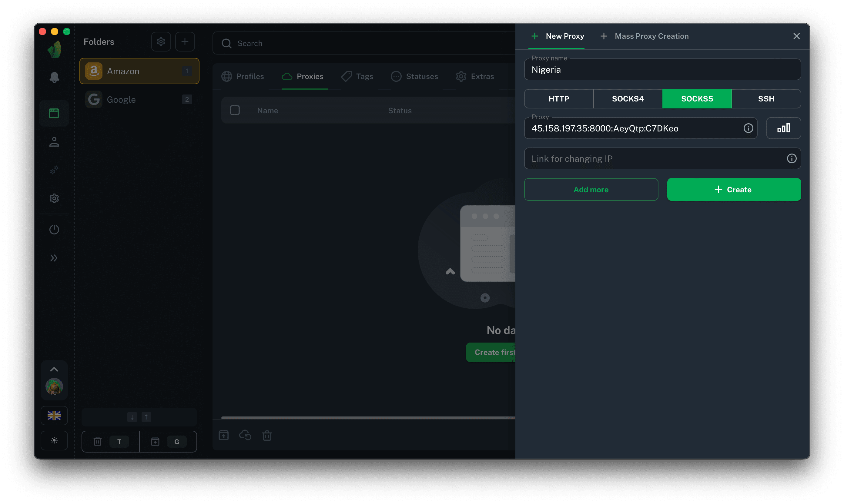Click the info icon in Proxy field
Screen dimensions: 844x504
click(748, 128)
